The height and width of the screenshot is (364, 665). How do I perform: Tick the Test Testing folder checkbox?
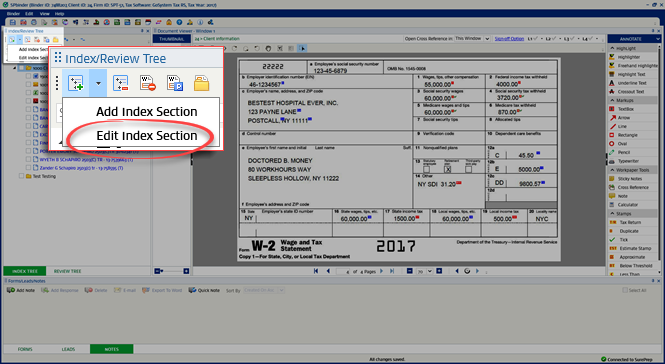pyautogui.click(x=21, y=176)
